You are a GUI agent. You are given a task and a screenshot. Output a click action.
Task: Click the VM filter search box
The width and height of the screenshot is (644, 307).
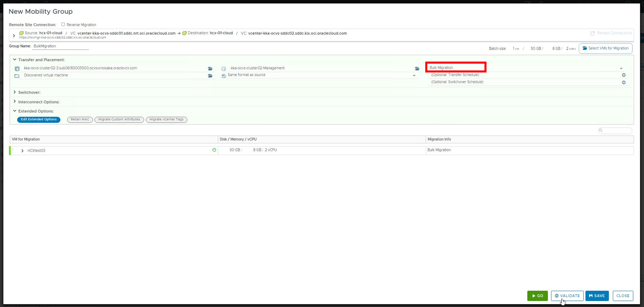[615, 131]
